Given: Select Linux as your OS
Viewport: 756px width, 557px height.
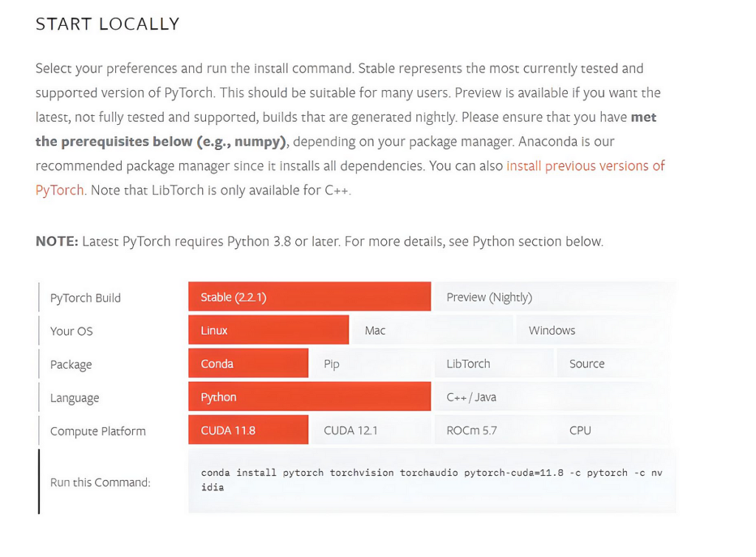Looking at the screenshot, I should click(268, 330).
